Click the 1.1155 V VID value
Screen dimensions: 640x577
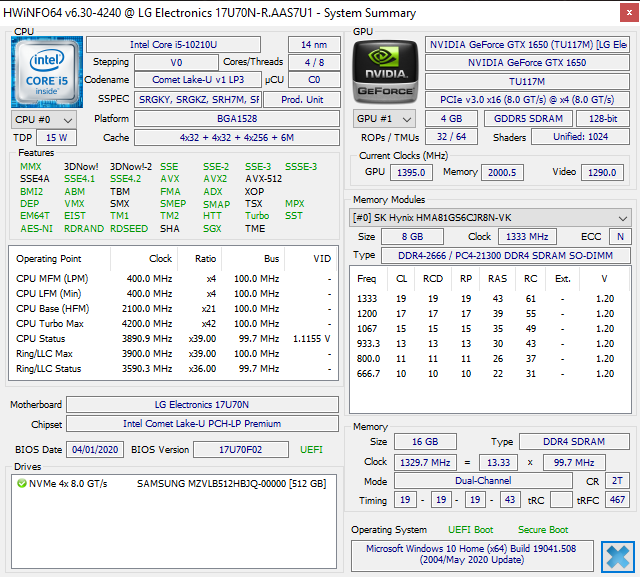(312, 339)
